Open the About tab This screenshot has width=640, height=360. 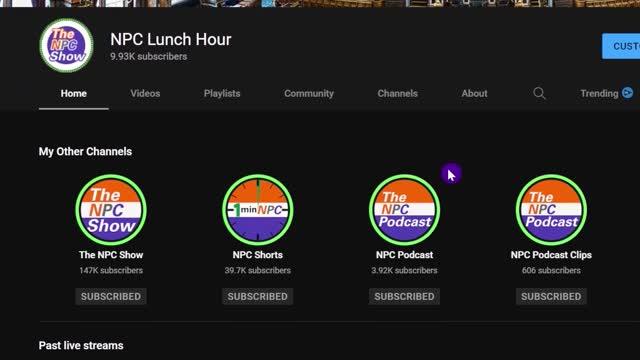474,93
